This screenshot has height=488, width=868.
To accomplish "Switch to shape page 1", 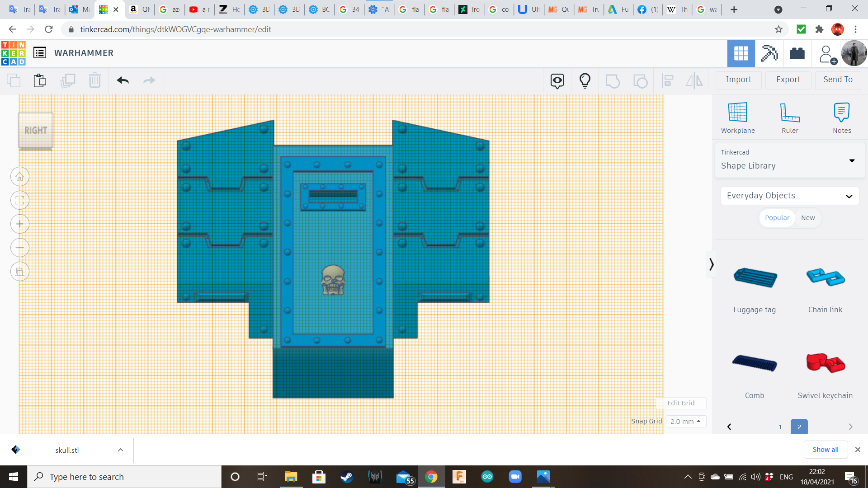I will (x=780, y=427).
